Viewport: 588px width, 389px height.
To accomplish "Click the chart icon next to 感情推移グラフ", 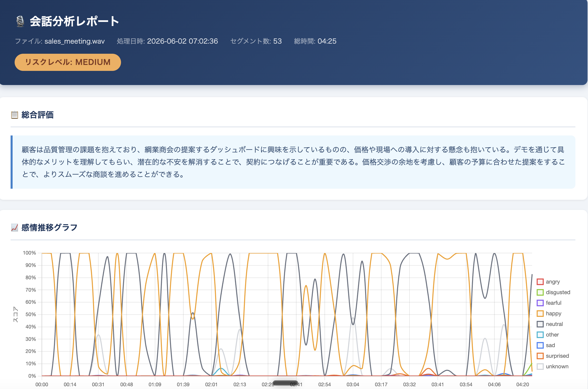I will pyautogui.click(x=15, y=228).
